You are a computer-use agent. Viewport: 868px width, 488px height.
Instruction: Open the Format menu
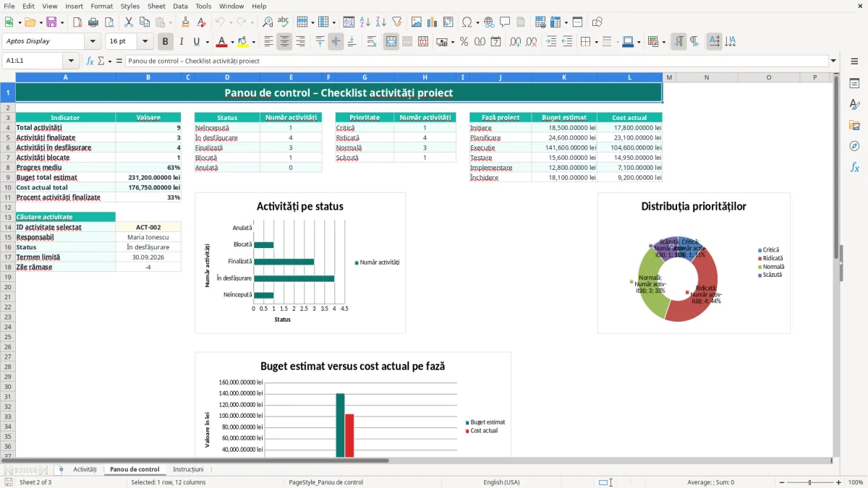pyautogui.click(x=102, y=6)
